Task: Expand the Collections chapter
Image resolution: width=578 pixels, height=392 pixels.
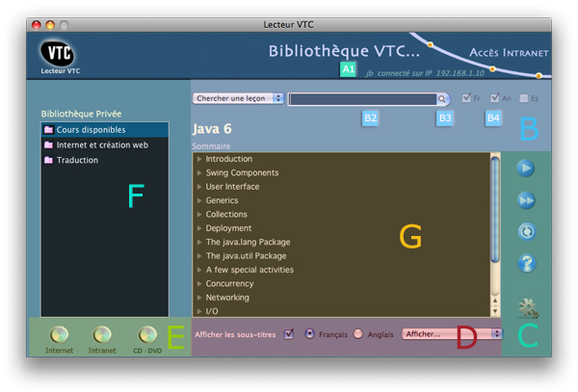Action: point(199,215)
